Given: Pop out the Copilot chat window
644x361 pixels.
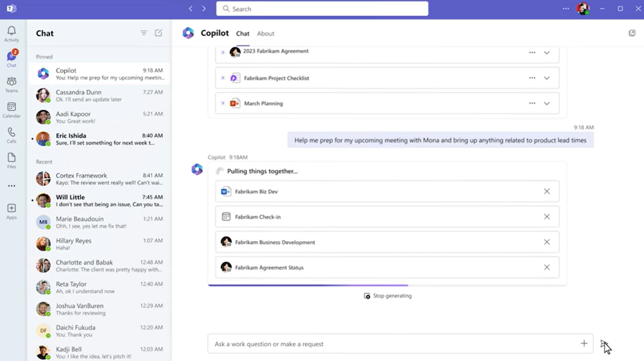Looking at the screenshot, I should (x=632, y=33).
